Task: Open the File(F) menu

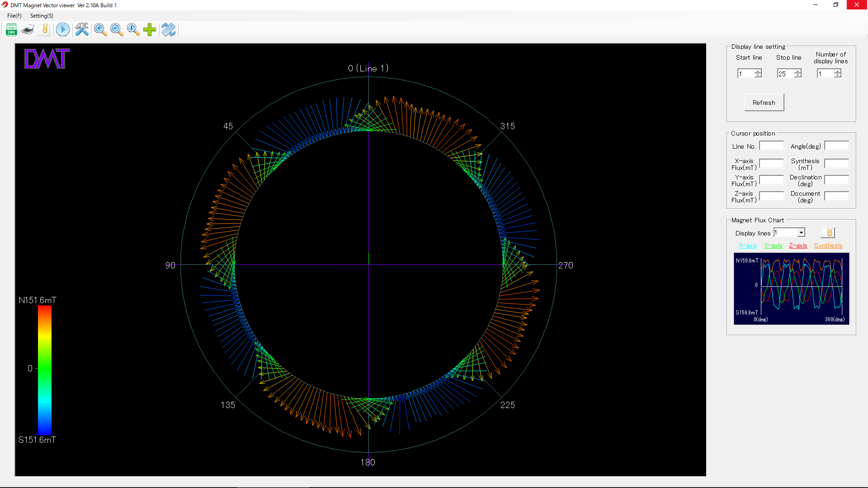Action: (x=14, y=16)
